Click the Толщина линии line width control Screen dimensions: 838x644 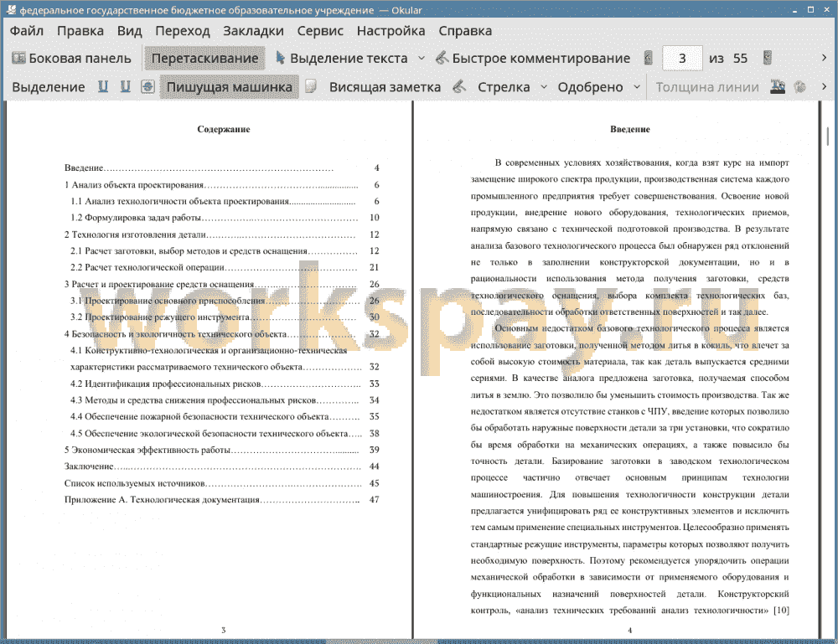[x=707, y=87]
